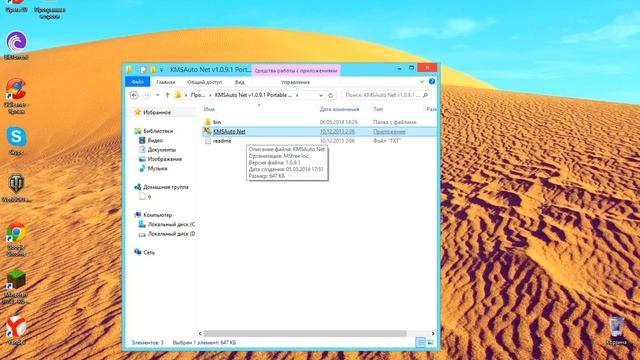Image resolution: width=640 pixels, height=360 pixels.
Task: Expand the address bar history dropdown
Action: pyautogui.click(x=321, y=95)
